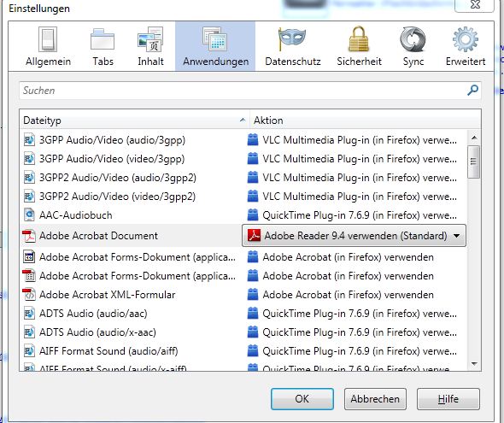Open the Sicherheit padlock panel
Screen dimensions: 504x423
click(x=359, y=47)
